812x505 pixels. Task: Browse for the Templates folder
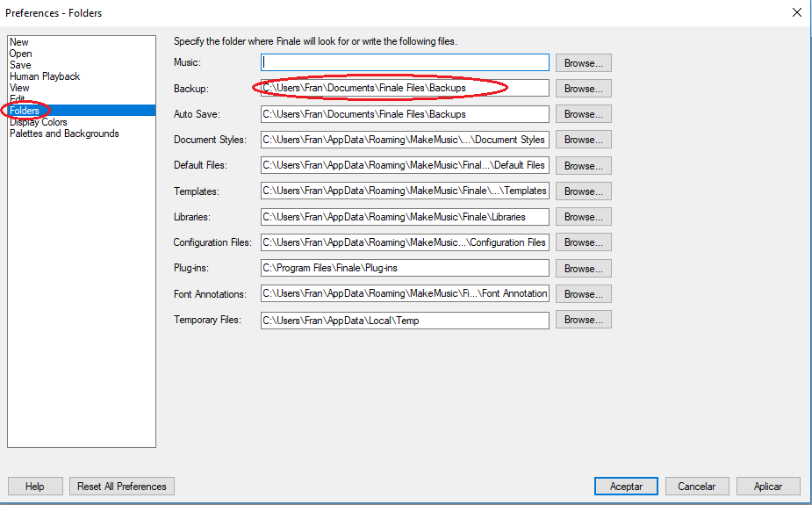[x=584, y=191]
